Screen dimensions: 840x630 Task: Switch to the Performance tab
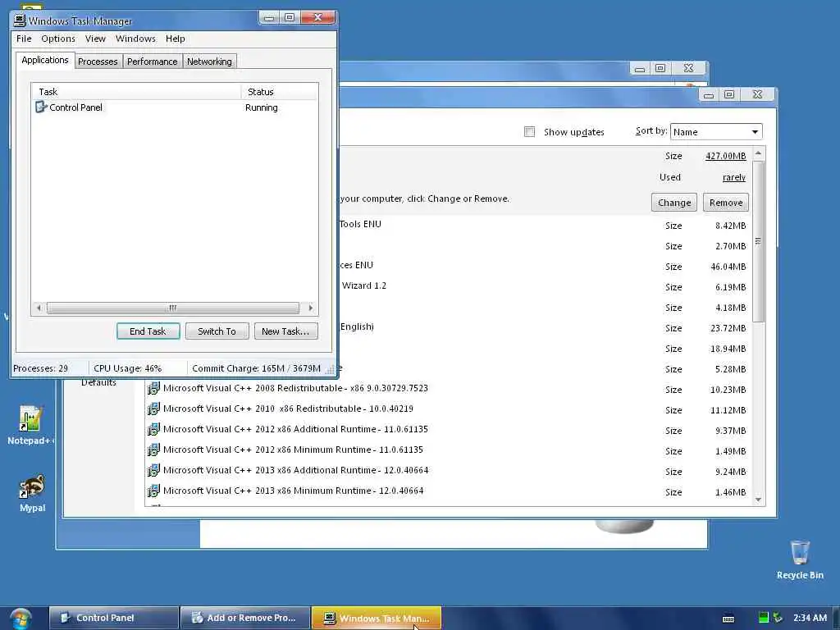[x=152, y=61]
